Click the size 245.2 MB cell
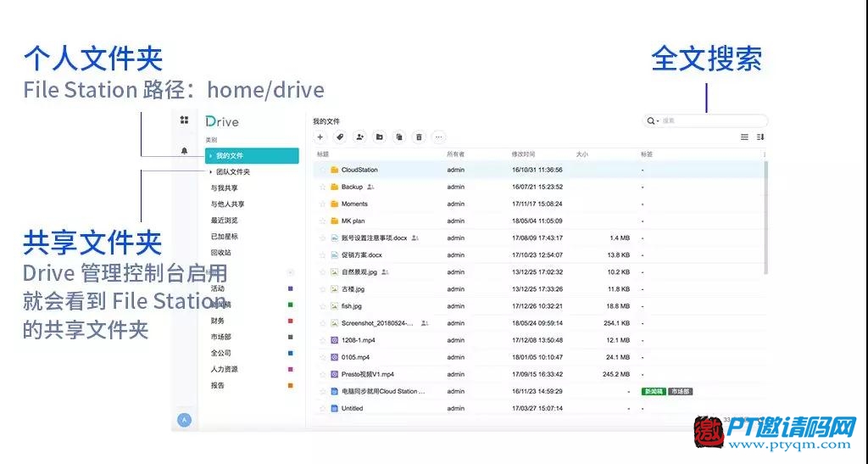 (616, 374)
